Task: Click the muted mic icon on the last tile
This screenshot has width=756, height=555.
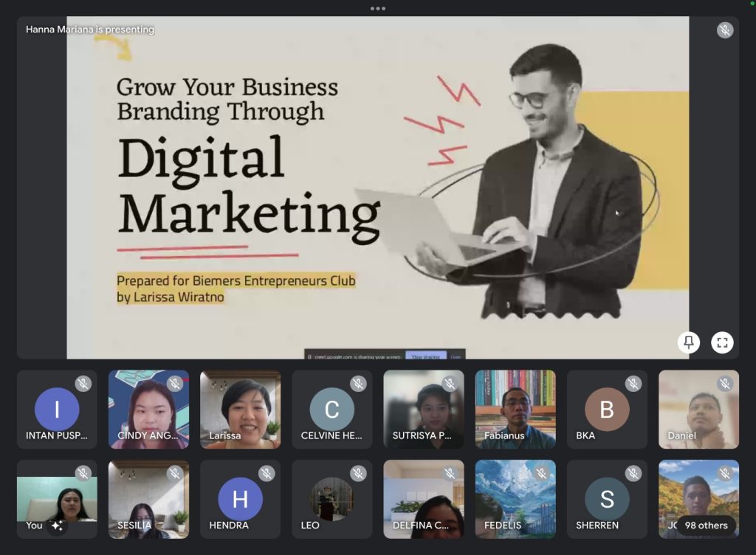Action: pyautogui.click(x=725, y=474)
